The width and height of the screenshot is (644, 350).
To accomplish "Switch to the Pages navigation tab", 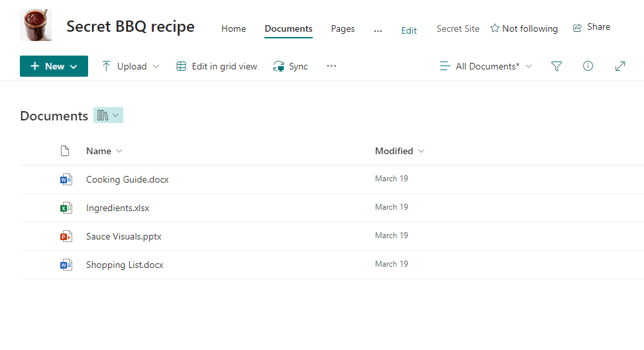I will (x=343, y=28).
